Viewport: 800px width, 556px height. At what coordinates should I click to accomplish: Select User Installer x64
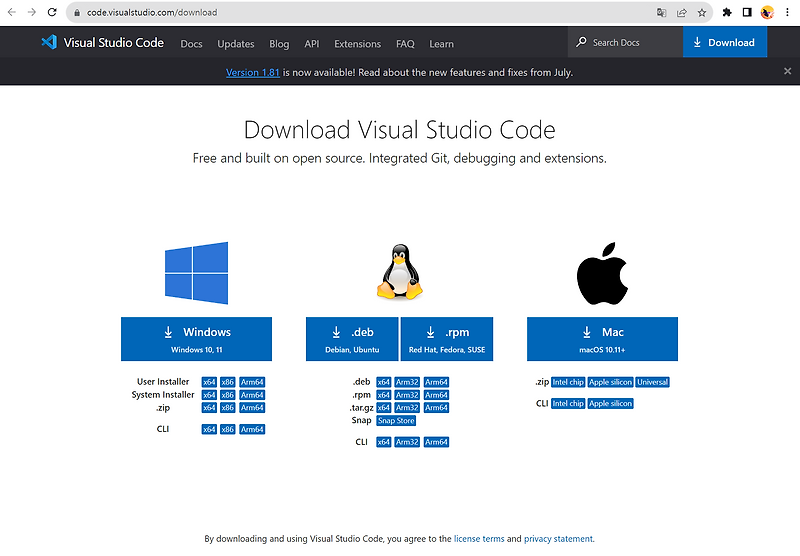click(209, 382)
